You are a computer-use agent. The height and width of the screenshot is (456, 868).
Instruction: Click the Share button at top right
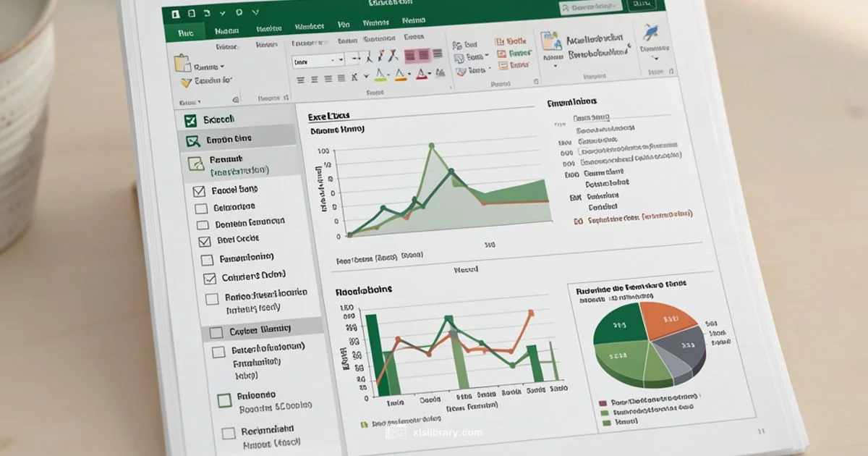click(x=642, y=6)
